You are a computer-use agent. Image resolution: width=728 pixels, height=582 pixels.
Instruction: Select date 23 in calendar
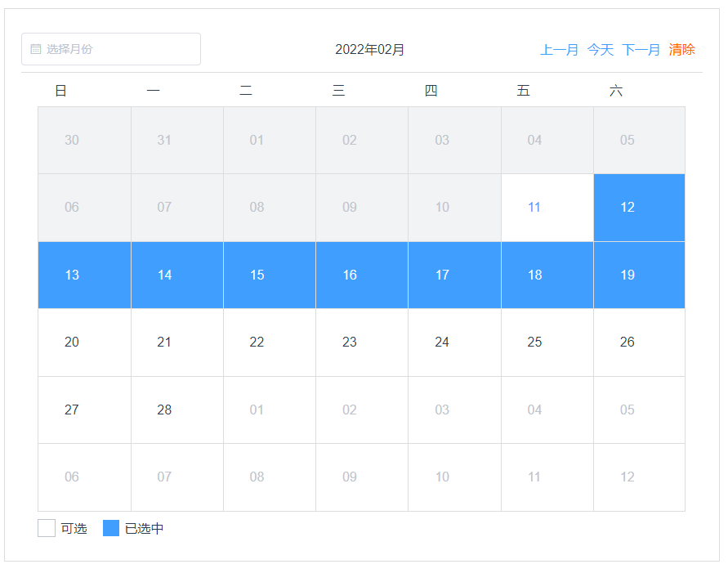(x=362, y=342)
